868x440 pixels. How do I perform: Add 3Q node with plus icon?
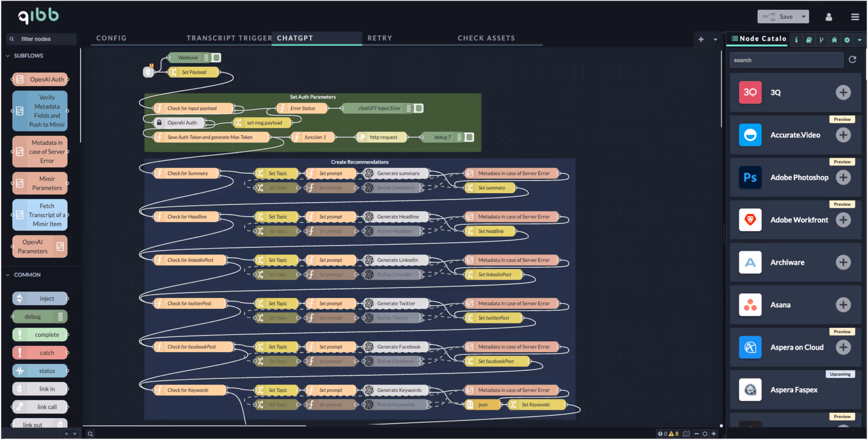[843, 93]
